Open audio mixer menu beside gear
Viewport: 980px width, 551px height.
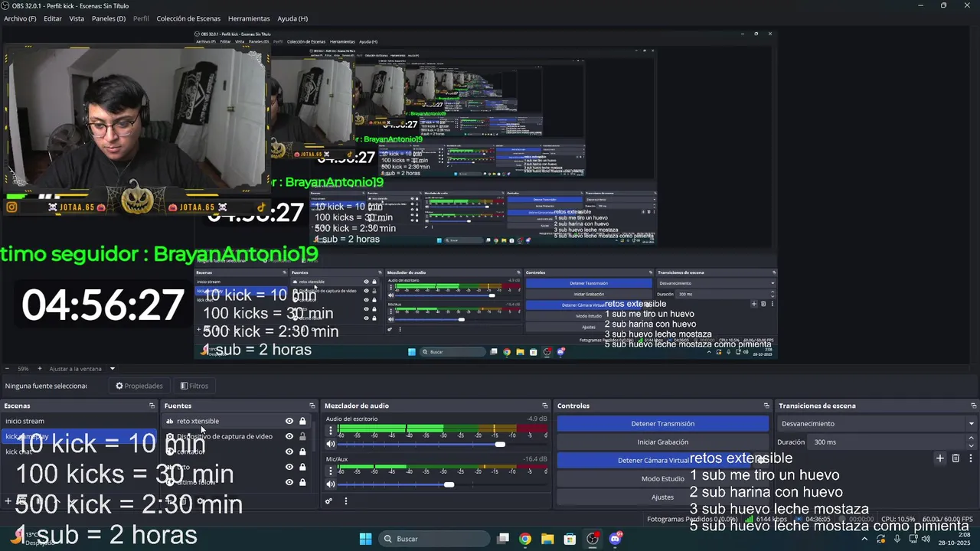pyautogui.click(x=345, y=501)
